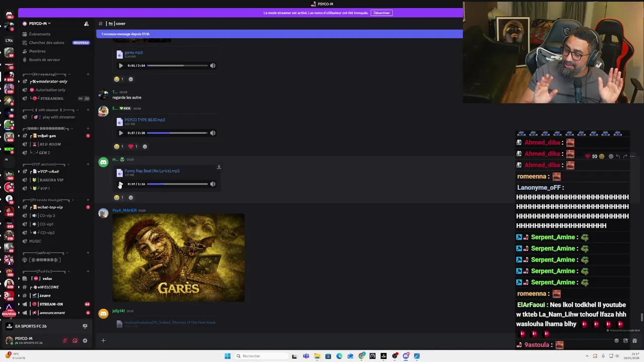Image resolution: width=644 pixels, height=362 pixels.
Task: Toggle the laughing reaction under PSYCO TYPE BEAT.mp3
Action: (119, 146)
